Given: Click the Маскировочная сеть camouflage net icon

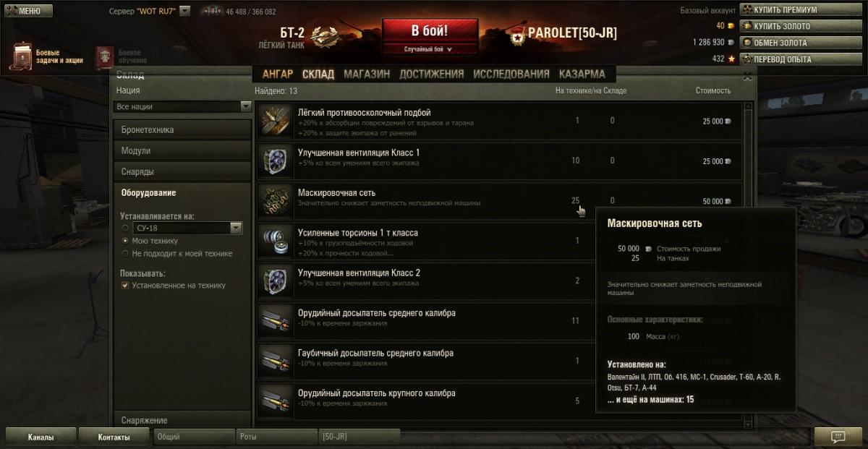Looking at the screenshot, I should (x=276, y=201).
